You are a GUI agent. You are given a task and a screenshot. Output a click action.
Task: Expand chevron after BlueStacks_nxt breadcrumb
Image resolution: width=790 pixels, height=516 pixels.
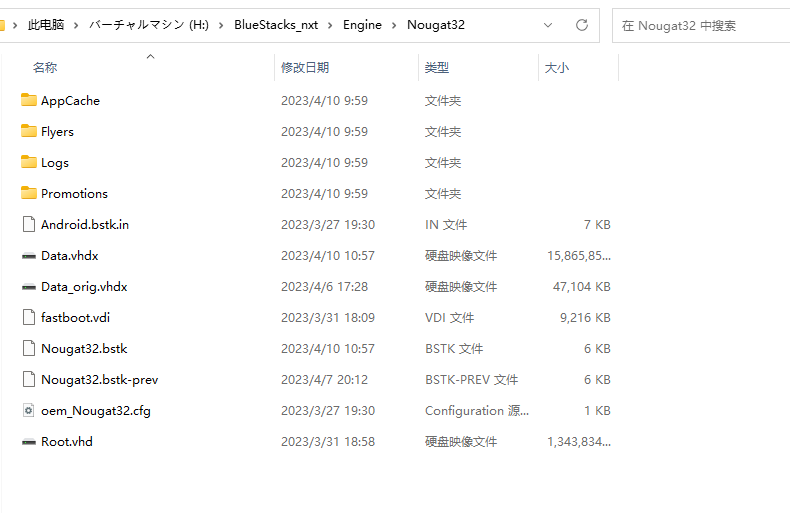pyautogui.click(x=330, y=25)
